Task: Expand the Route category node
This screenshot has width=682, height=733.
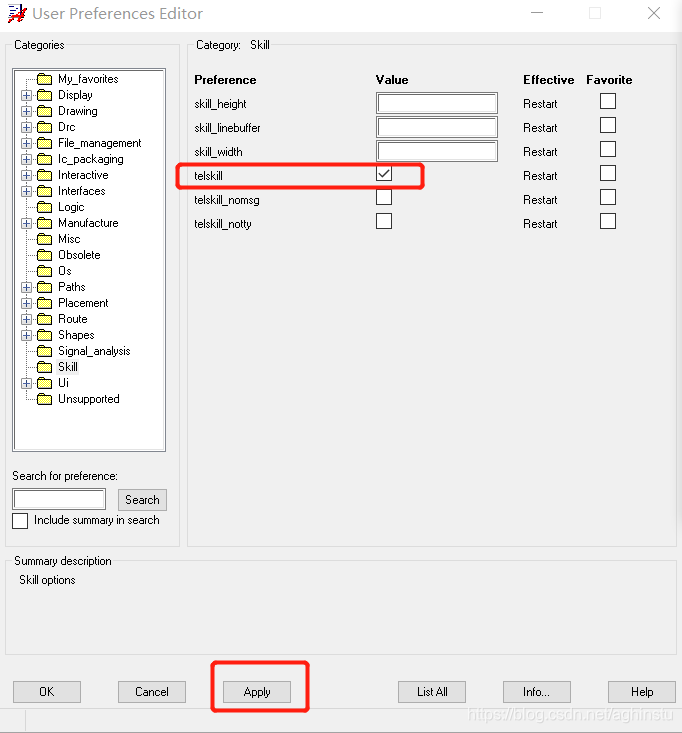Action: coord(27,319)
